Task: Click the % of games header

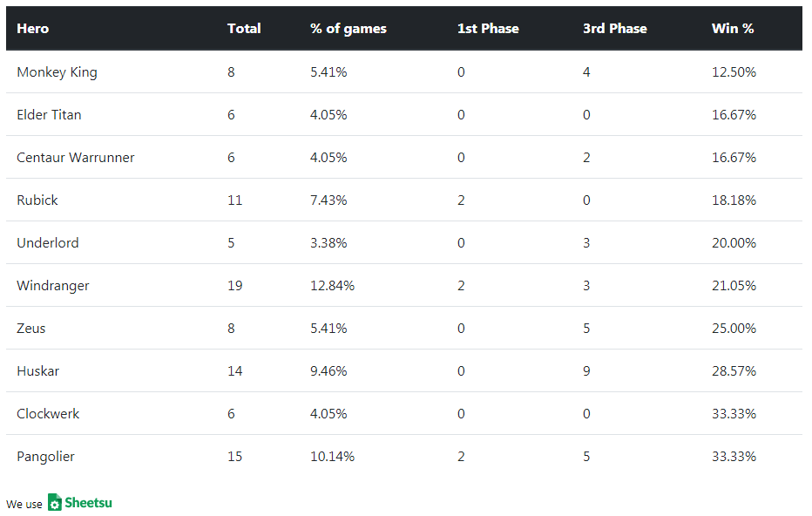Action: pyautogui.click(x=348, y=29)
